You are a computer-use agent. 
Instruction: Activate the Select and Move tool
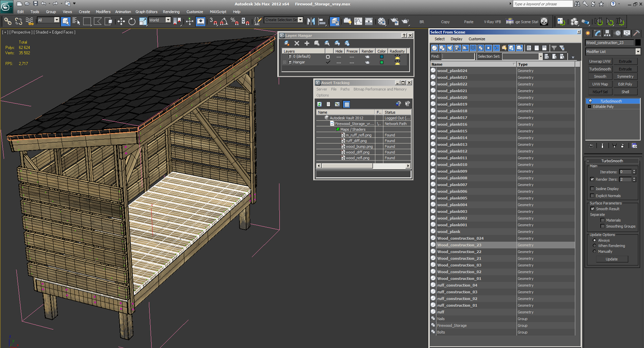[121, 21]
